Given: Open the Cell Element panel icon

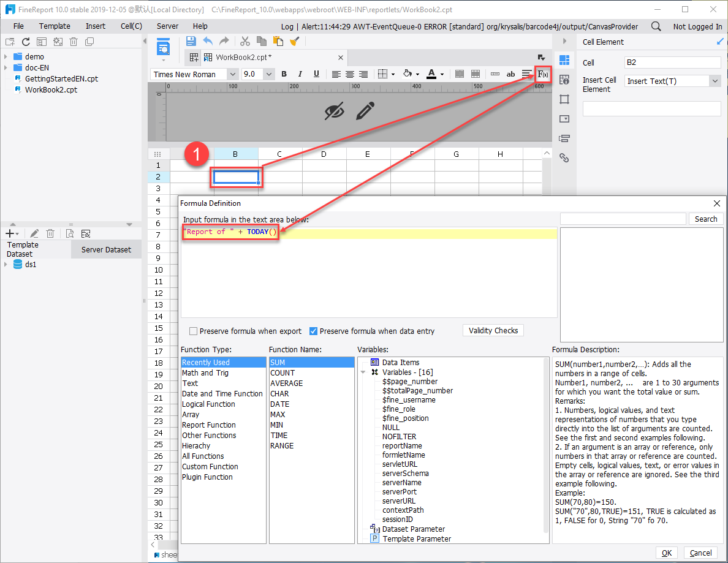Looking at the screenshot, I should (x=564, y=59).
